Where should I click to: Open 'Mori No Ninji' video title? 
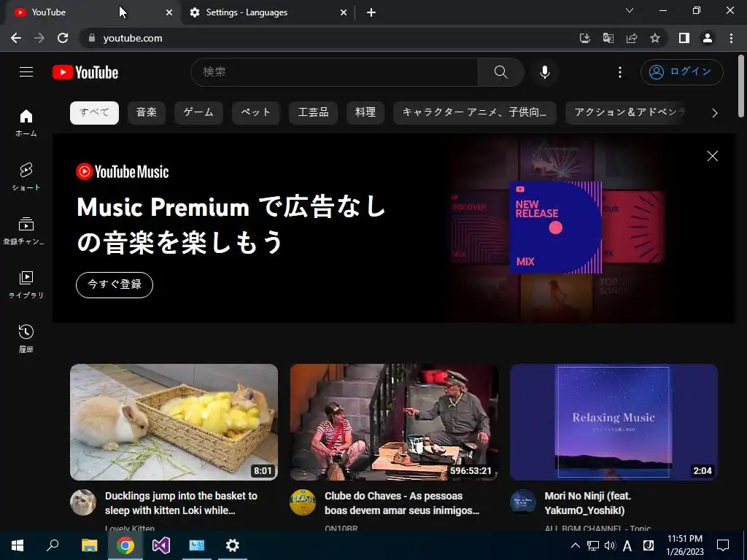click(x=587, y=503)
